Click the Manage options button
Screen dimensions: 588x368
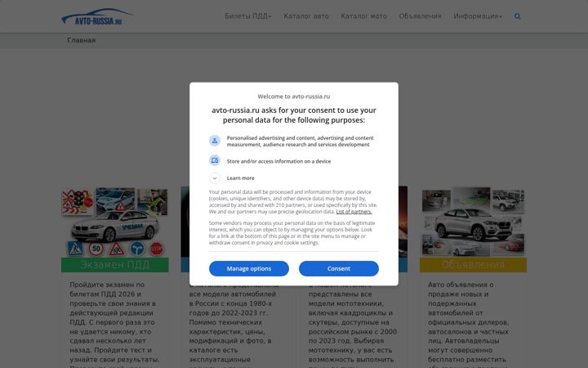[x=249, y=268]
